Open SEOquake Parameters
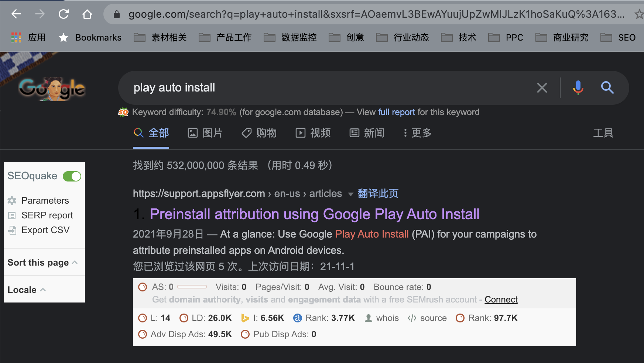644x363 pixels. pos(38,200)
